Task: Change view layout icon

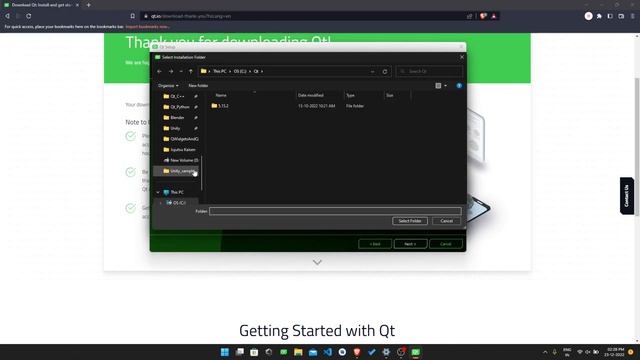Action: point(438,86)
